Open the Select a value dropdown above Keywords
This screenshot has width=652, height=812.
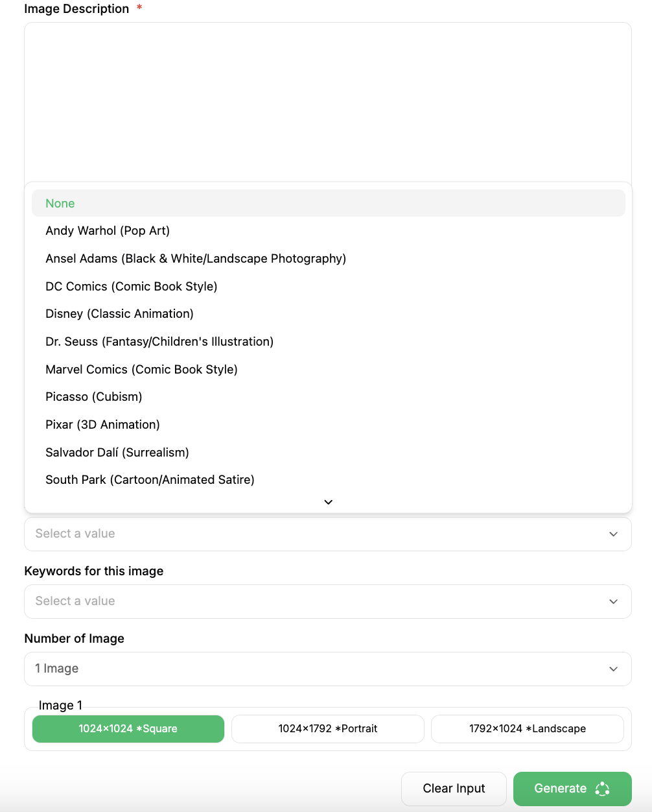pos(328,534)
